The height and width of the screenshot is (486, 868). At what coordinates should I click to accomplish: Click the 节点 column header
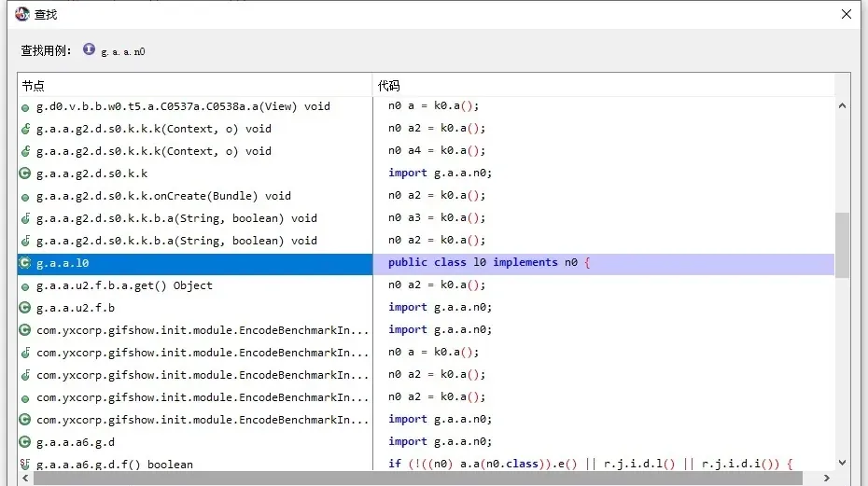(x=195, y=85)
